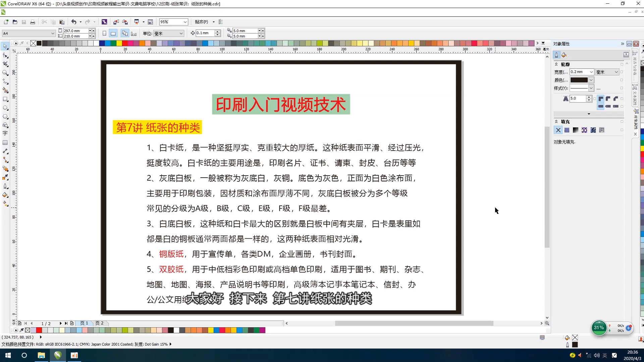Image resolution: width=644 pixels, height=362 pixels.
Task: Select the Text tool
Action: pos(5,133)
